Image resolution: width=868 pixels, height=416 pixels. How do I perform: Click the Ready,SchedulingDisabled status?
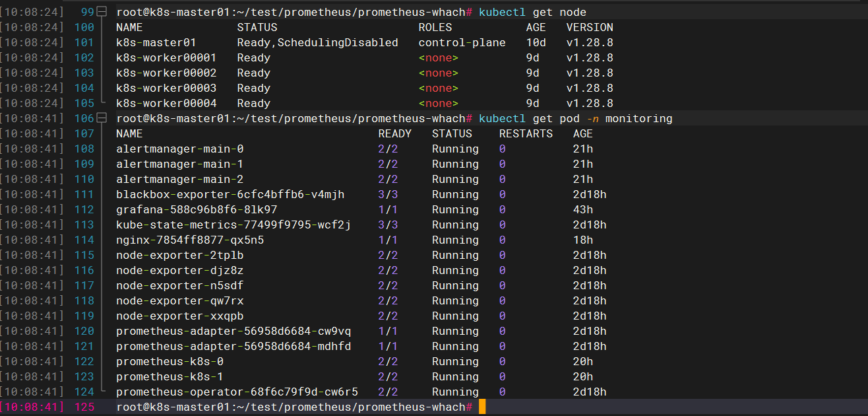click(318, 42)
